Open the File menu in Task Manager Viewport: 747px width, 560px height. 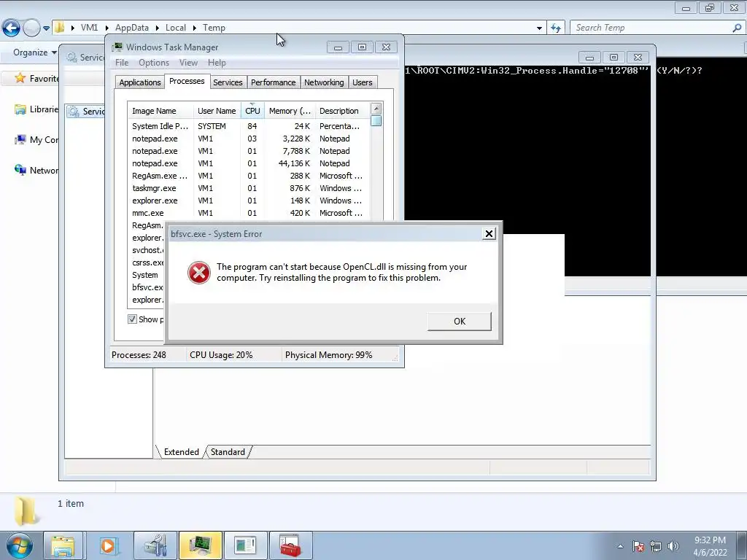tap(122, 63)
